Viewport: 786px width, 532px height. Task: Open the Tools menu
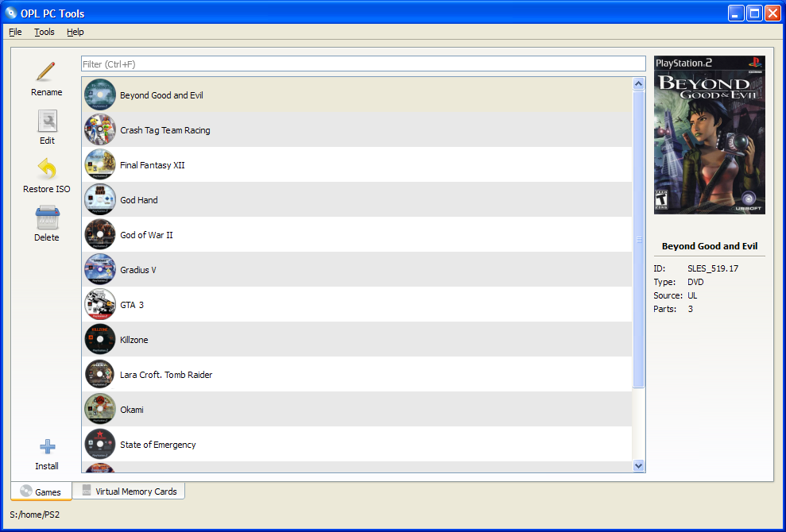(45, 32)
